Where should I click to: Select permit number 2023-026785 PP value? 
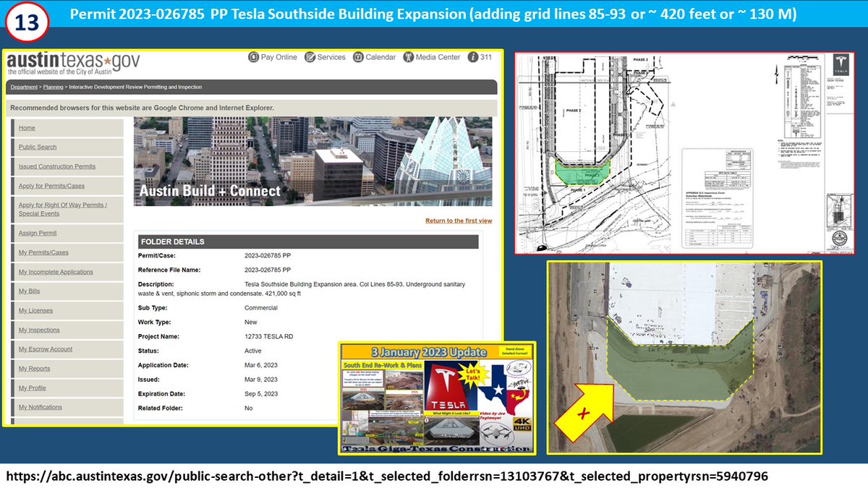click(x=268, y=256)
